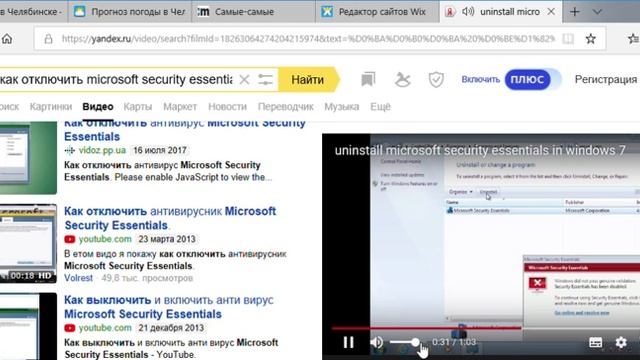This screenshot has width=640, height=360.
Task: Open a new browser tab
Action: [x=574, y=12]
